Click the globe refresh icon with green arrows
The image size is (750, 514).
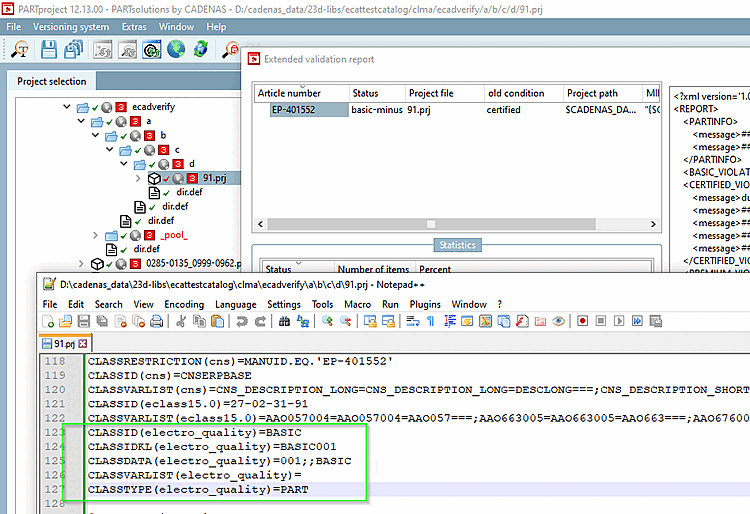tap(201, 50)
